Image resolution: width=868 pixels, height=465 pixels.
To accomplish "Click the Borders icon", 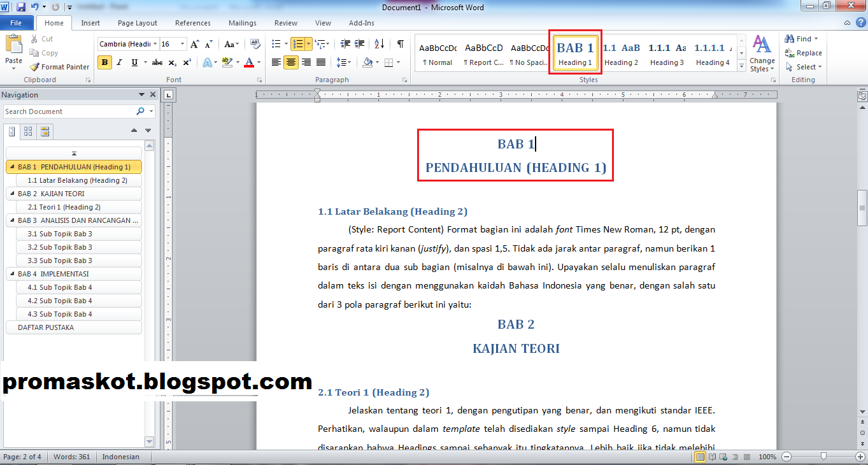I will tap(388, 62).
